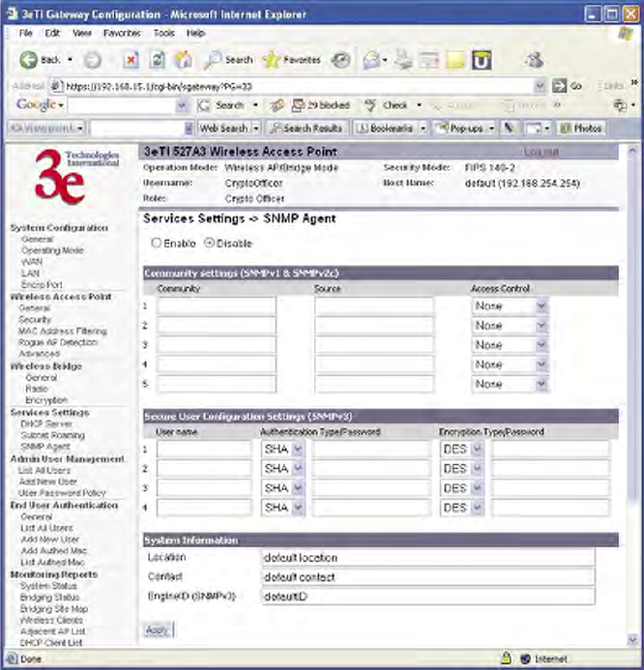Open MAC Address Filtering link
This screenshot has height=670, width=644.
tap(63, 332)
